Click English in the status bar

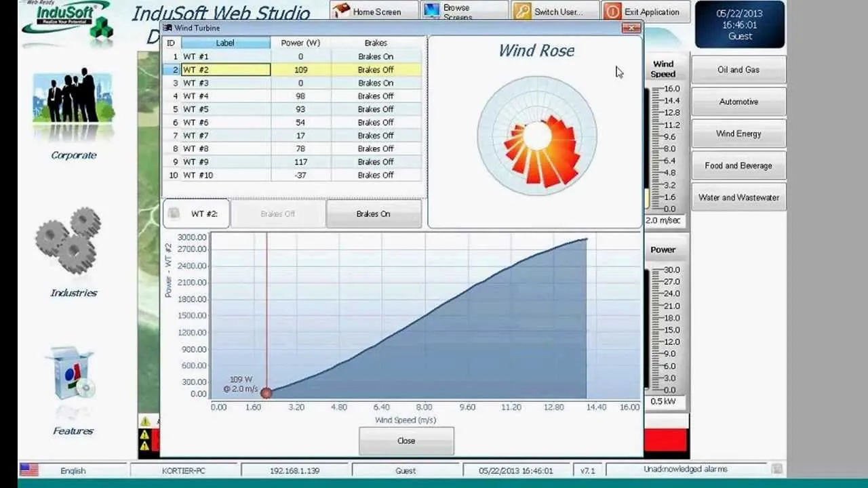point(73,470)
